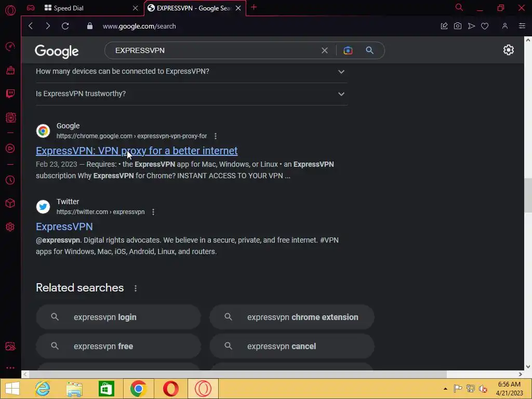Open the picture icon at sidebar bottom
Viewport: 532px width, 399px height.
pos(10,346)
